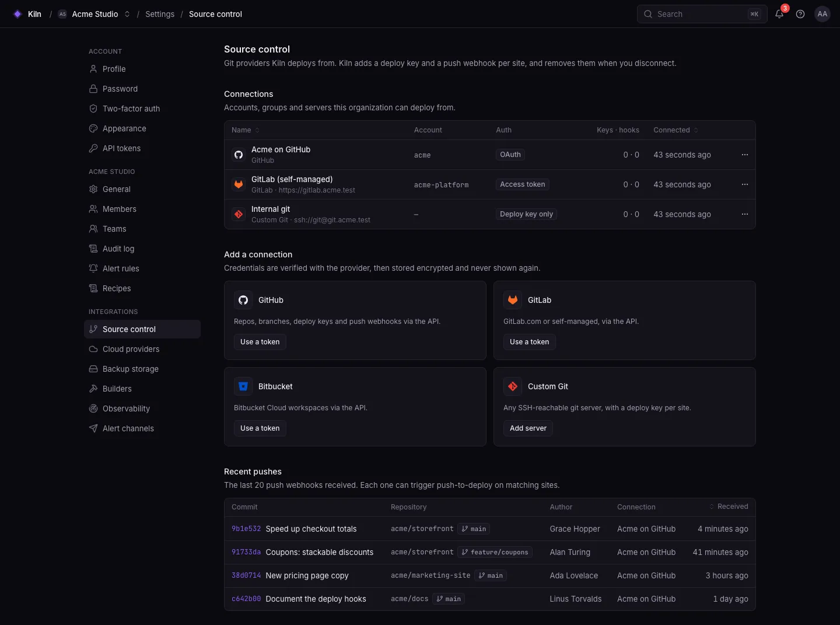Click repository acme/marketing-site
This screenshot has width=840, height=625.
[x=430, y=575]
